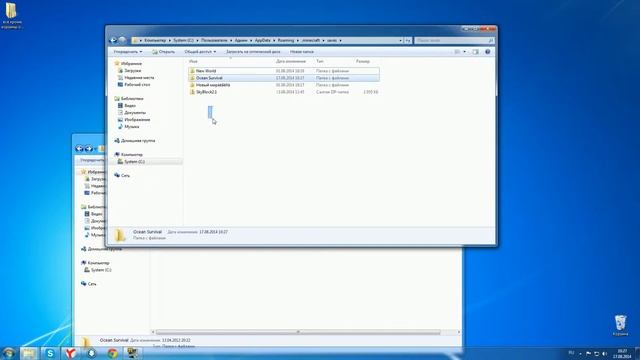Select System (C:) in the address breadcrumb
Screen dimensions: 640x360
183,40
